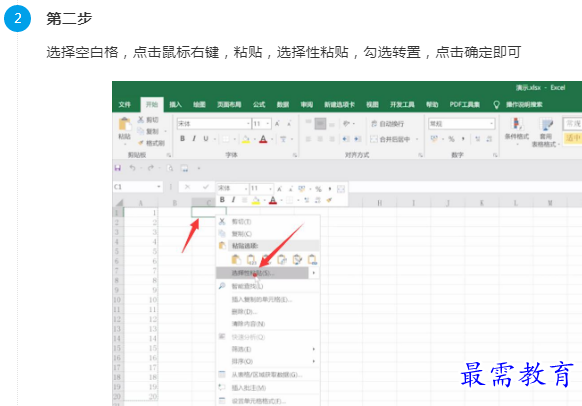Select column header H in the sheet
This screenshot has height=406, width=582.
379,203
